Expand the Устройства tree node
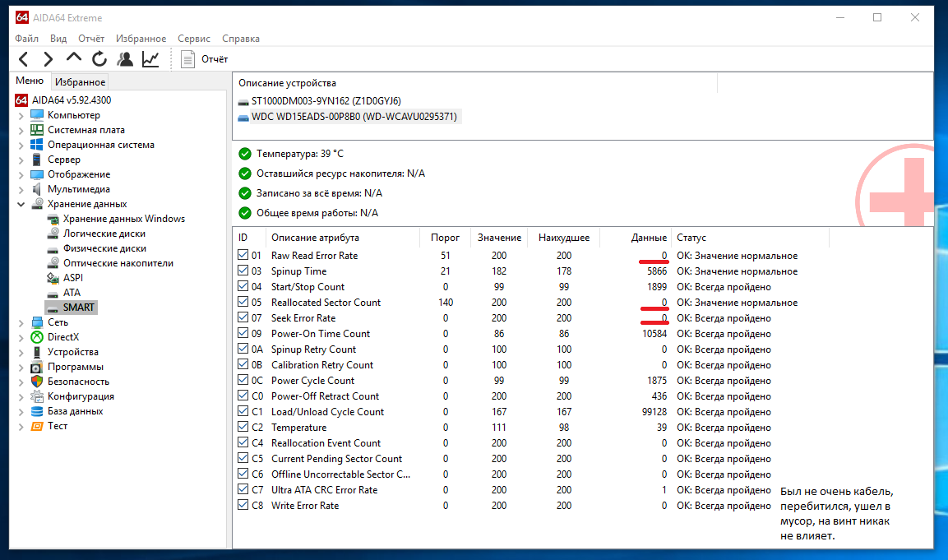This screenshot has width=948, height=560. pos(21,353)
